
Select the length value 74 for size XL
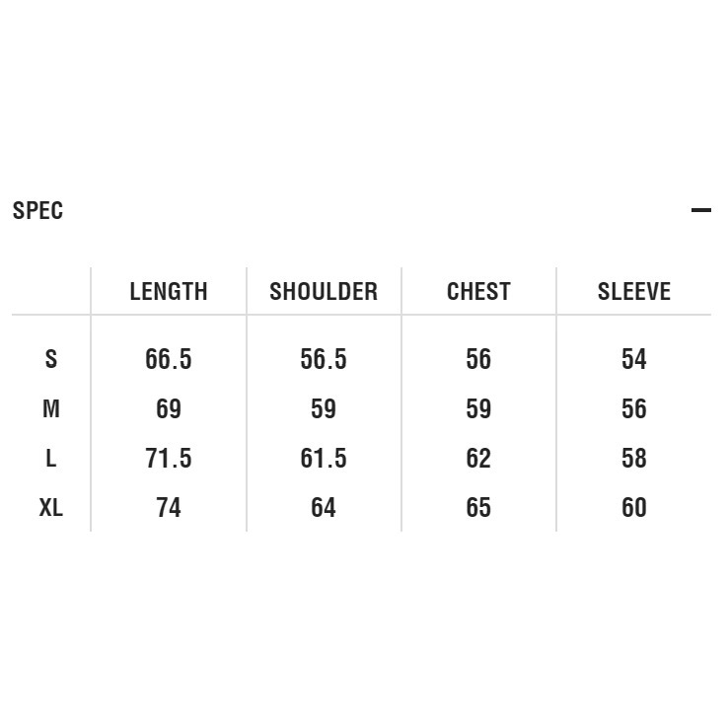pyautogui.click(x=169, y=507)
